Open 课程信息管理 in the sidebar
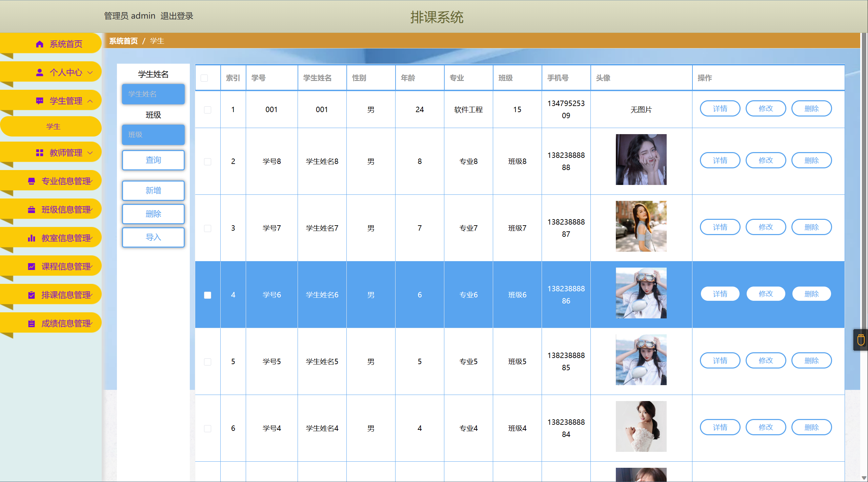The width and height of the screenshot is (868, 482). coord(51,266)
